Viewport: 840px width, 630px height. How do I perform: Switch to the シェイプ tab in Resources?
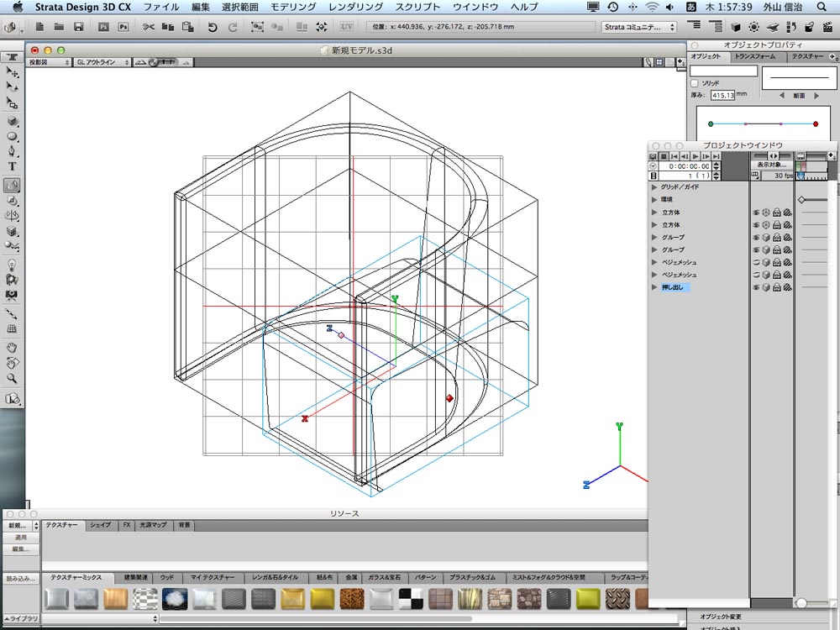point(100,526)
